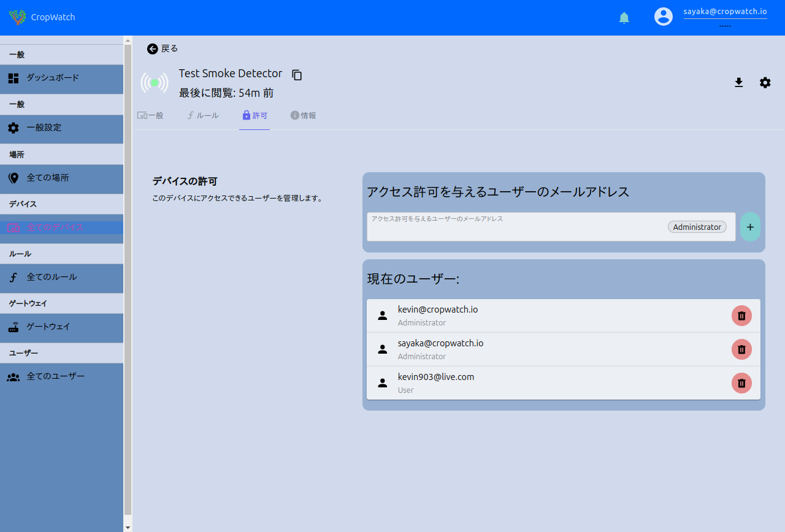The image size is (785, 532).
Task: Click the plus button to add user
Action: 749,227
